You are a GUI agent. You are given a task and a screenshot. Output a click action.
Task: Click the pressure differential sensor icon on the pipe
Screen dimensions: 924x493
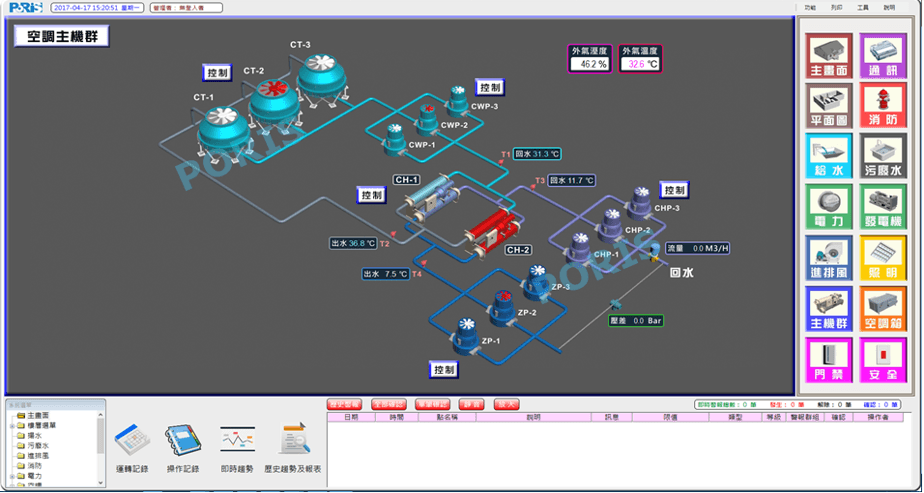coord(616,305)
